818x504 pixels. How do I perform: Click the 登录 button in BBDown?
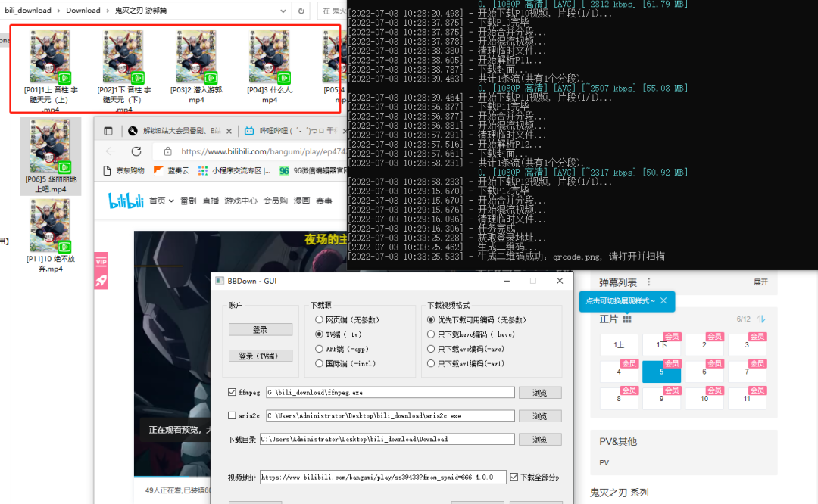tap(261, 330)
